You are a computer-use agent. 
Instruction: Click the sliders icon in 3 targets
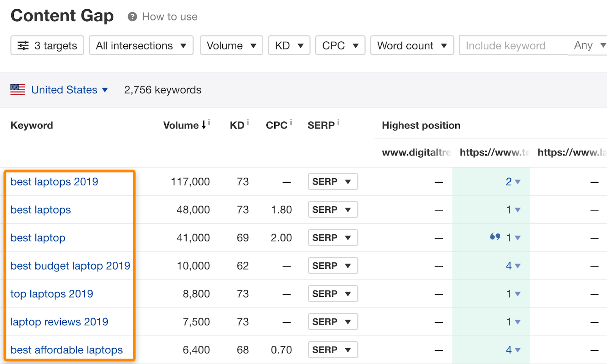pos(23,45)
